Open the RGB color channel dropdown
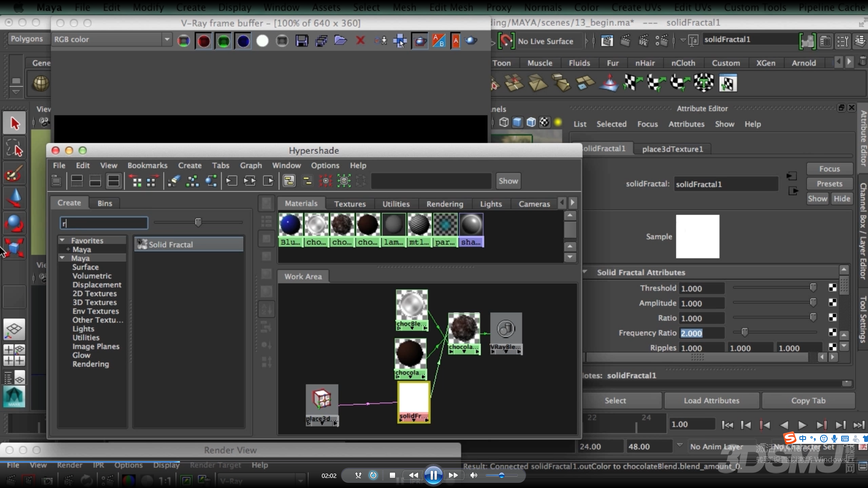This screenshot has width=868, height=488. (167, 39)
